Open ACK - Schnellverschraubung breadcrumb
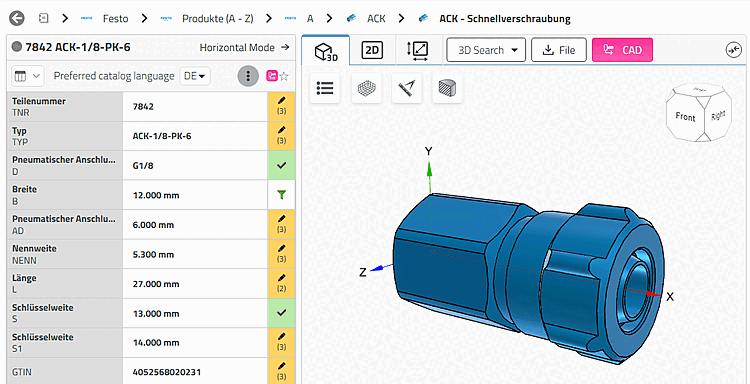Viewport: 750px width, 384px height. (x=505, y=19)
